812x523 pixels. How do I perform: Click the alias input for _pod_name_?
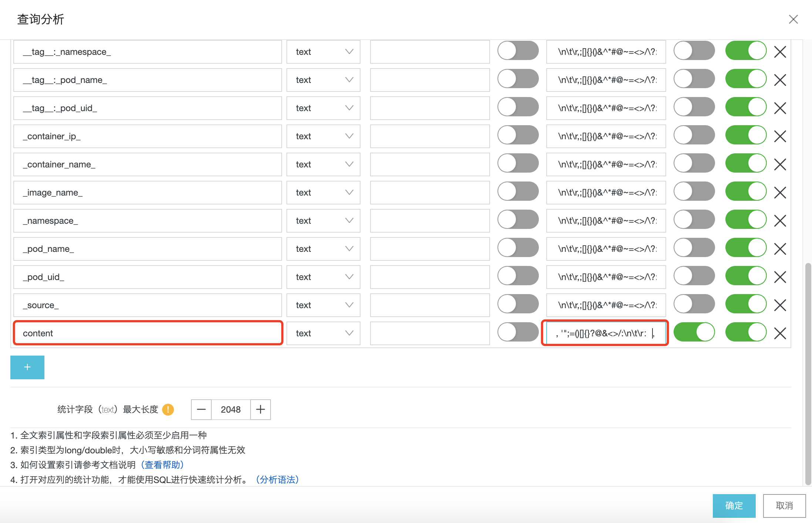[x=430, y=249]
